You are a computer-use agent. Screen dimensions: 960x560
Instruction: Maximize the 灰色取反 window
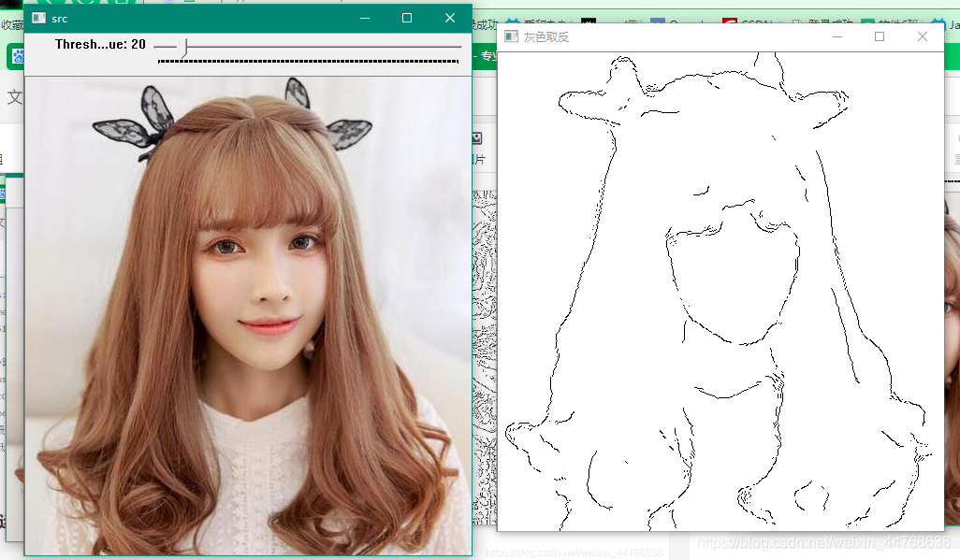[x=880, y=36]
